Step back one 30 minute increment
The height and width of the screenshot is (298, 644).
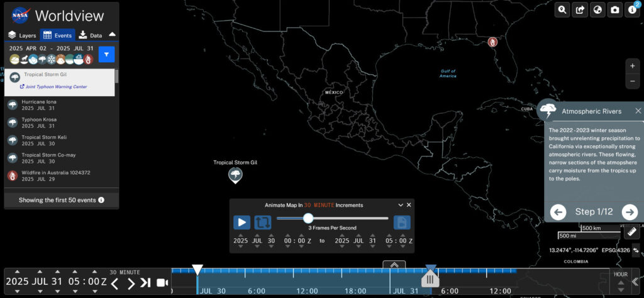point(115,283)
